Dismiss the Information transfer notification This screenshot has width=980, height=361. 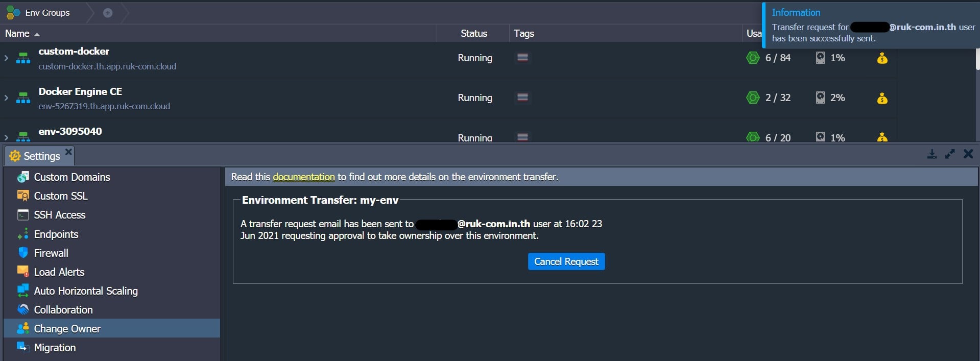point(871,26)
